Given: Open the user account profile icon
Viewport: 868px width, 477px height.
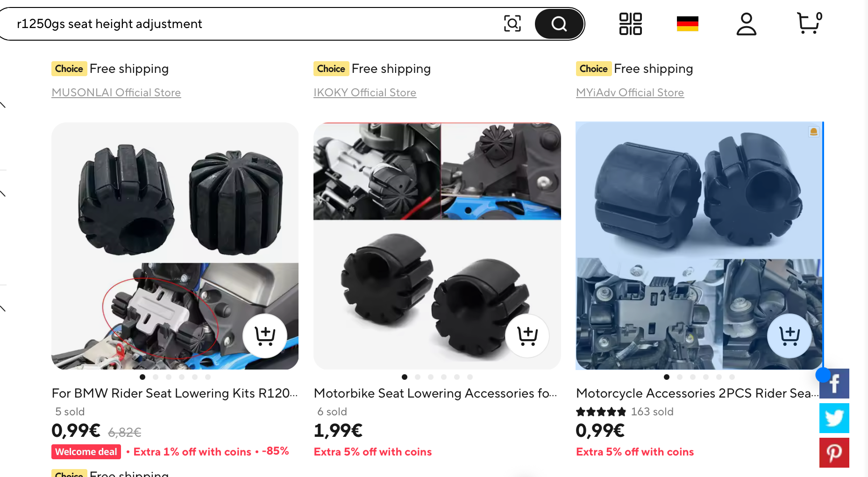Looking at the screenshot, I should tap(746, 24).
